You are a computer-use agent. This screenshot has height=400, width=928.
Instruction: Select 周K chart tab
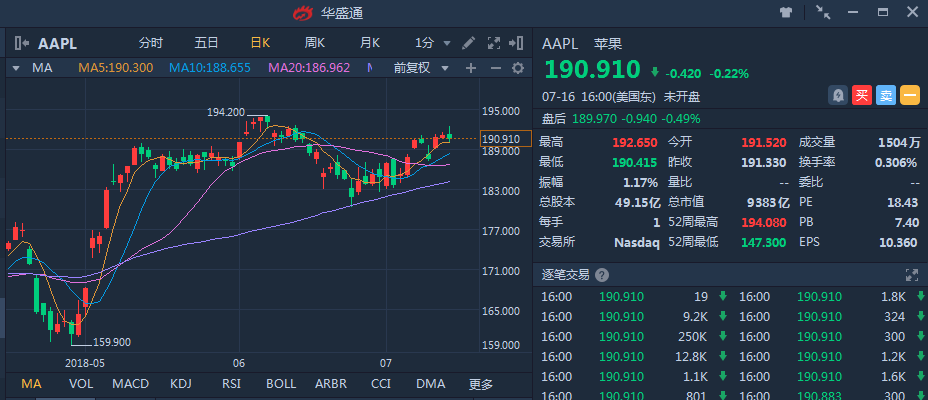point(315,43)
